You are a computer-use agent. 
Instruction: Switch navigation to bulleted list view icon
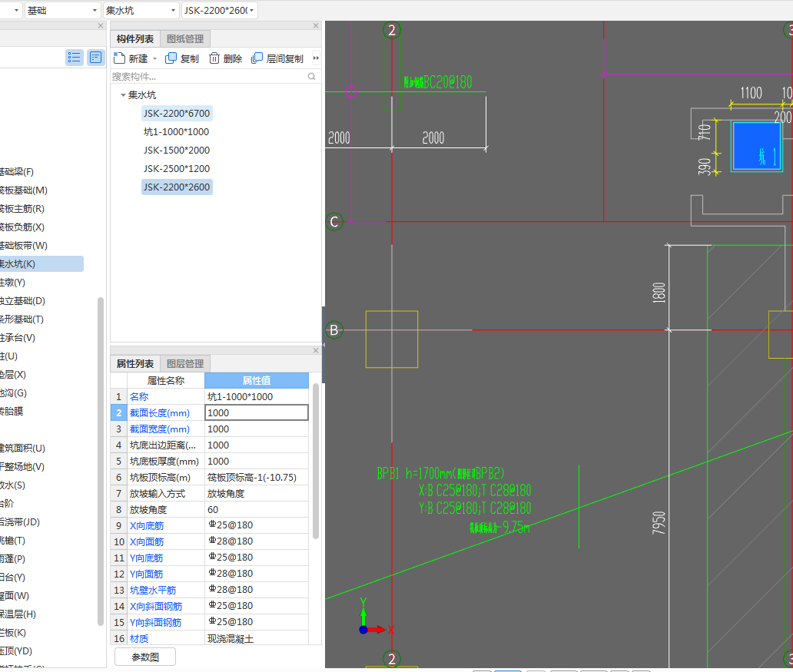click(x=75, y=57)
